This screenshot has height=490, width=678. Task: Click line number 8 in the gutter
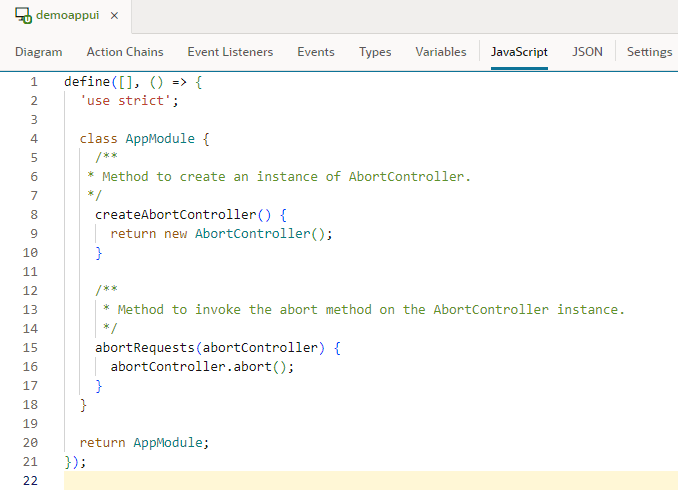(x=34, y=215)
